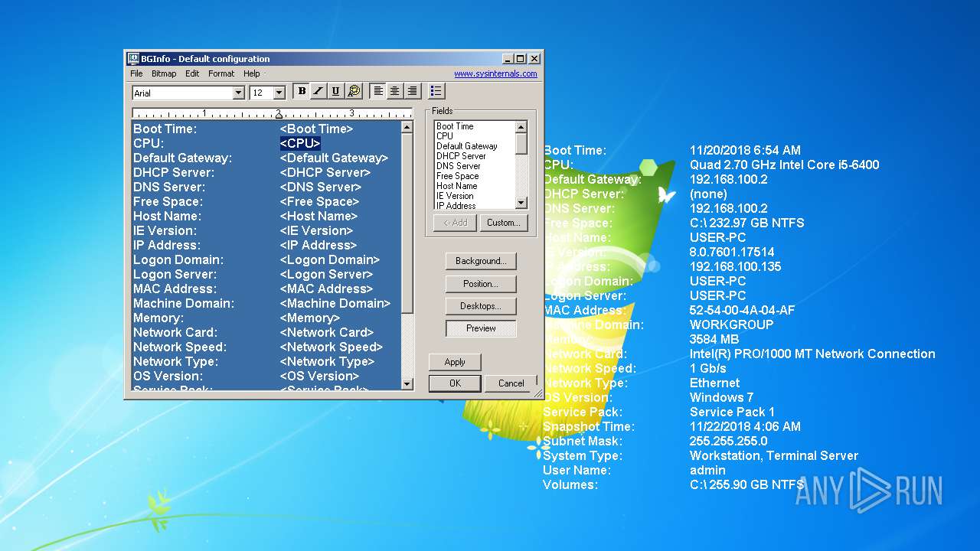Open the Edit menu
The width and height of the screenshot is (980, 551).
(x=192, y=73)
